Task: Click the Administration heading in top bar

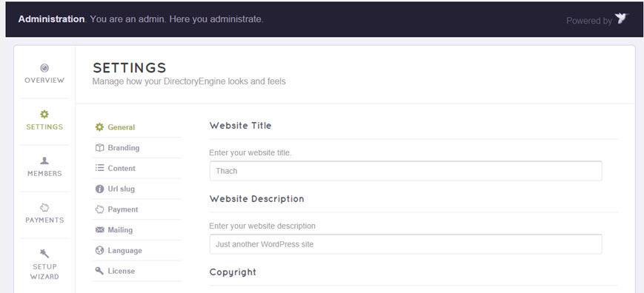Action: (51, 18)
